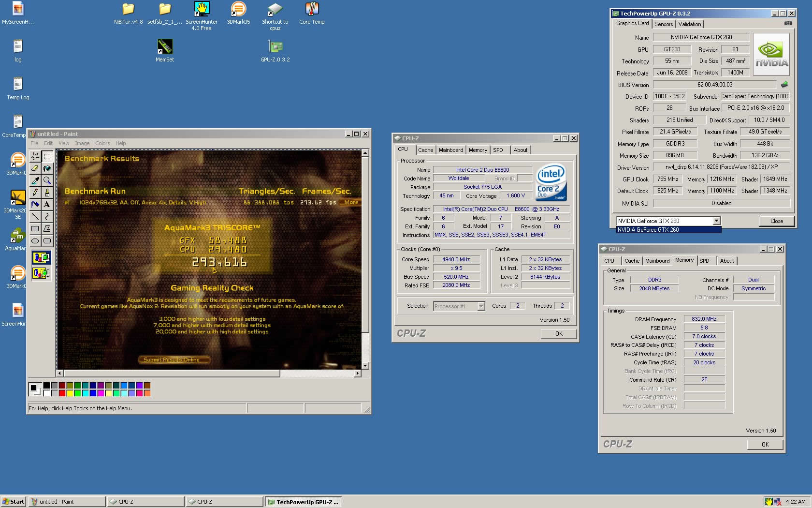Select NVIDIA GeForce GTX 260 in the open list

click(668, 230)
